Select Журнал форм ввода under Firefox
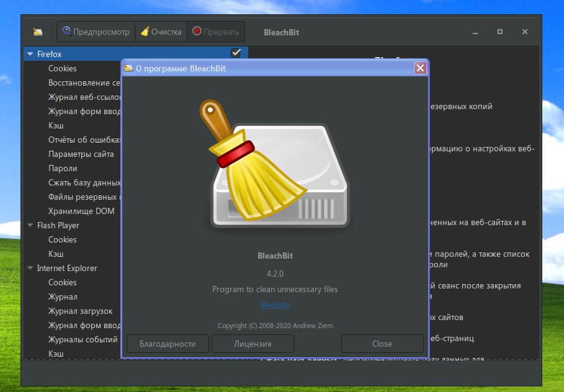Viewport: 564px width, 392px height. pos(84,112)
